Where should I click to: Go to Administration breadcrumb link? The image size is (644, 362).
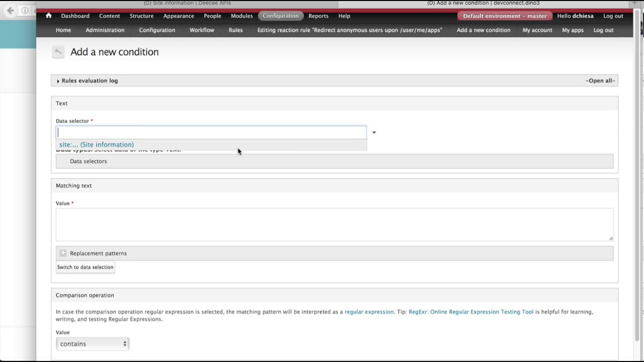click(x=105, y=30)
